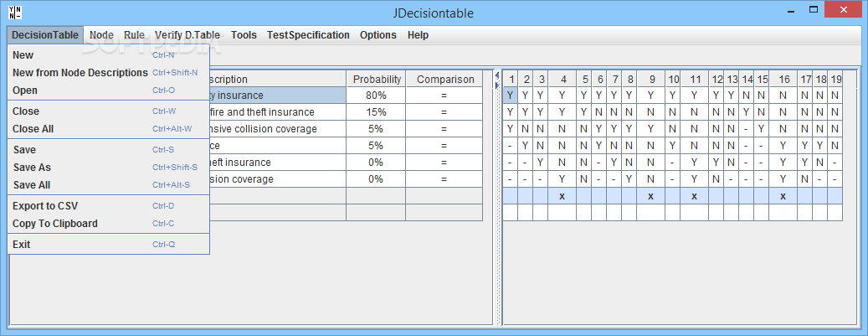Choose the Open menu entry
The height and width of the screenshot is (336, 868).
109,90
